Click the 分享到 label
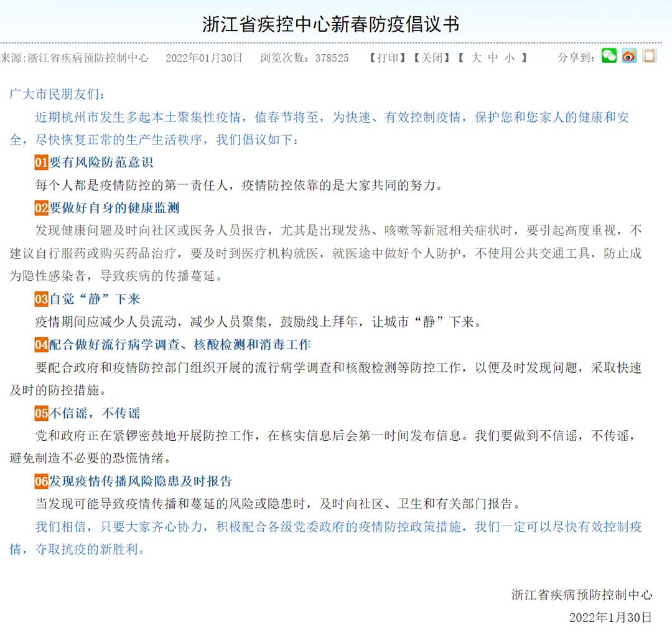The width and height of the screenshot is (672, 635). click(x=576, y=57)
